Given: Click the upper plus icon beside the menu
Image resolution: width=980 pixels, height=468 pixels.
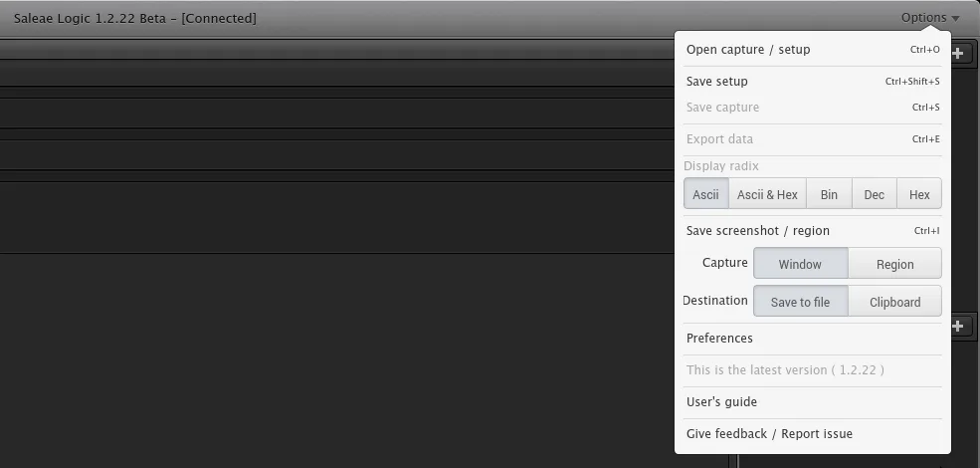Looking at the screenshot, I should tap(958, 54).
